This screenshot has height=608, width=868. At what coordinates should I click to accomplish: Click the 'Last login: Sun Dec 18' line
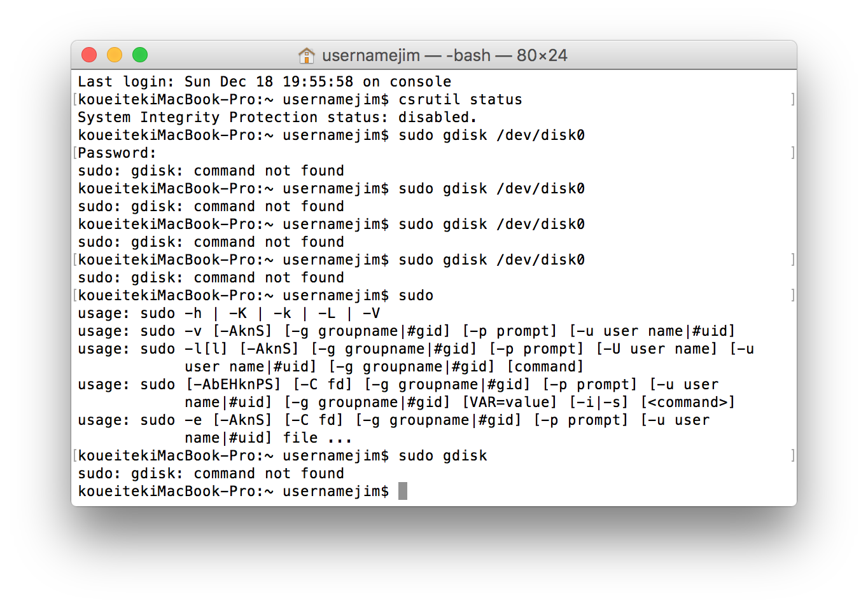[265, 81]
